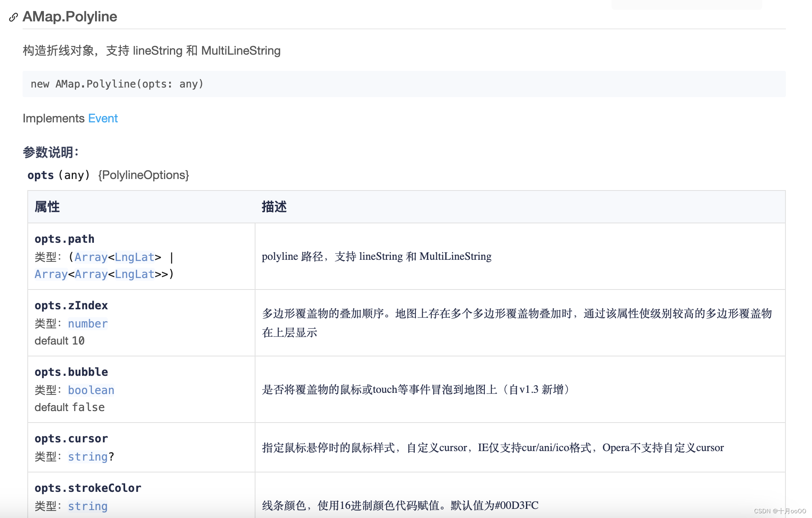812x518 pixels.
Task: Open the first LngLat type link
Action: point(134,257)
